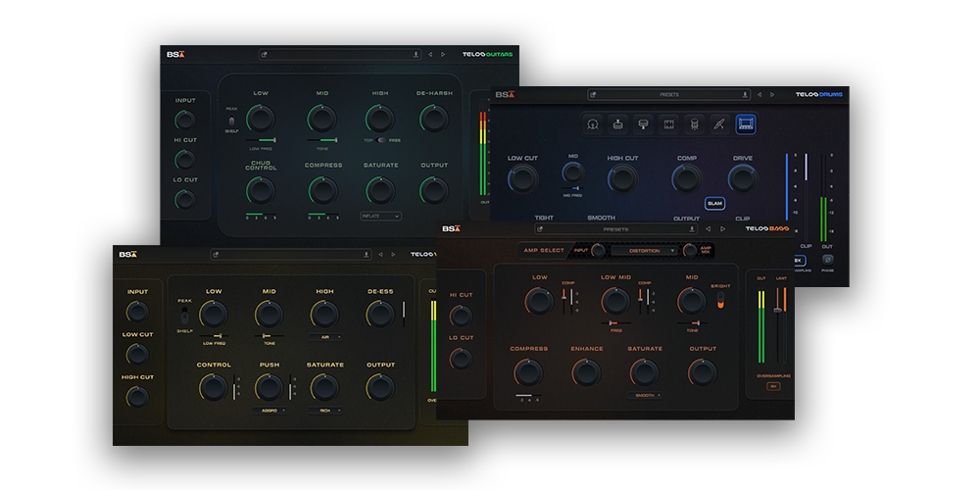Screen dimensions: 980x490
Task: Open the Presets menu in Teloo Drums
Action: point(669,95)
